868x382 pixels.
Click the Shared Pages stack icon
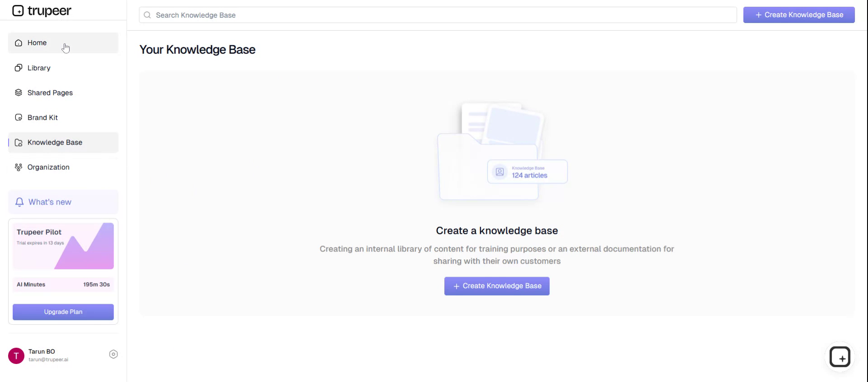[x=19, y=93]
